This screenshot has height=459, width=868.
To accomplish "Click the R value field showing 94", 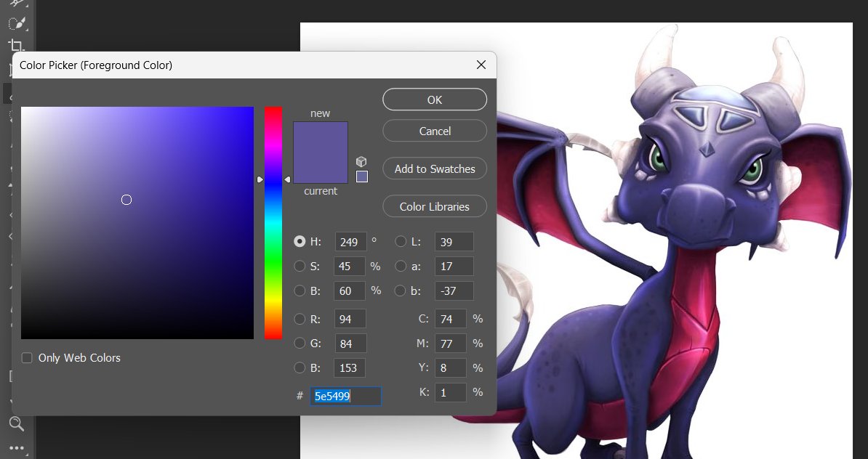I will click(350, 319).
